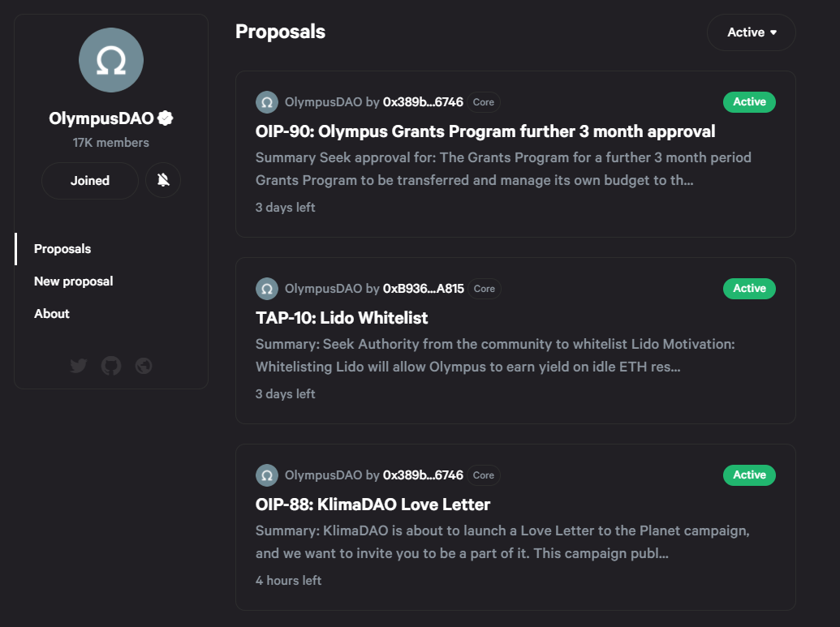Viewport: 840px width, 627px height.
Task: Click the Core label on OIP-90
Action: coord(484,102)
